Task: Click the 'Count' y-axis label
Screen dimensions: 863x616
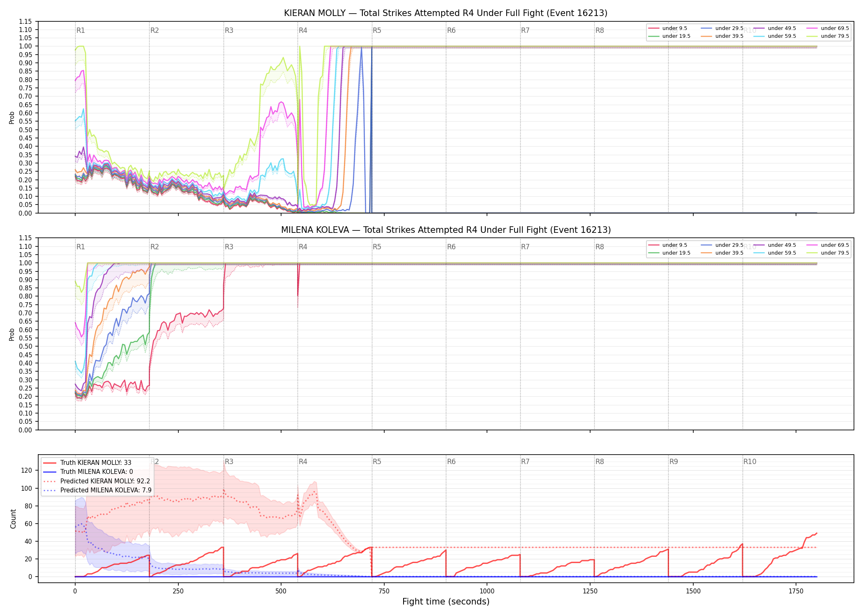Action: click(13, 519)
